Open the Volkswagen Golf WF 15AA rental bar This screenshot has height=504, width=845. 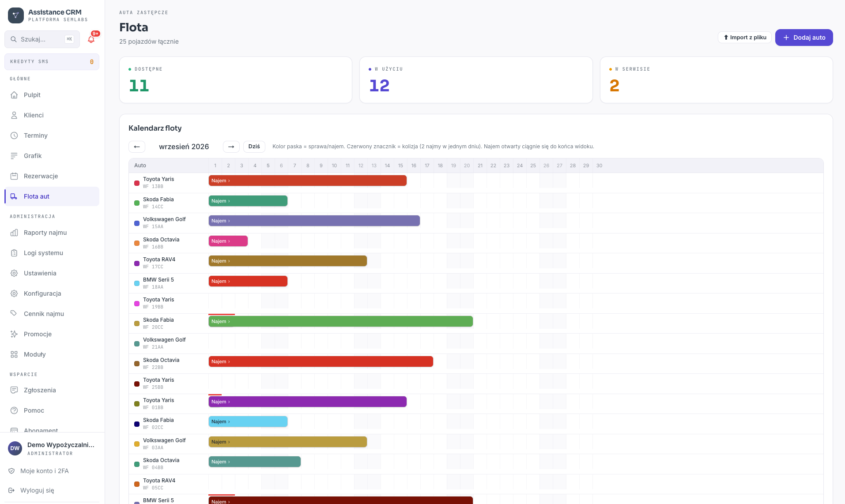314,221
